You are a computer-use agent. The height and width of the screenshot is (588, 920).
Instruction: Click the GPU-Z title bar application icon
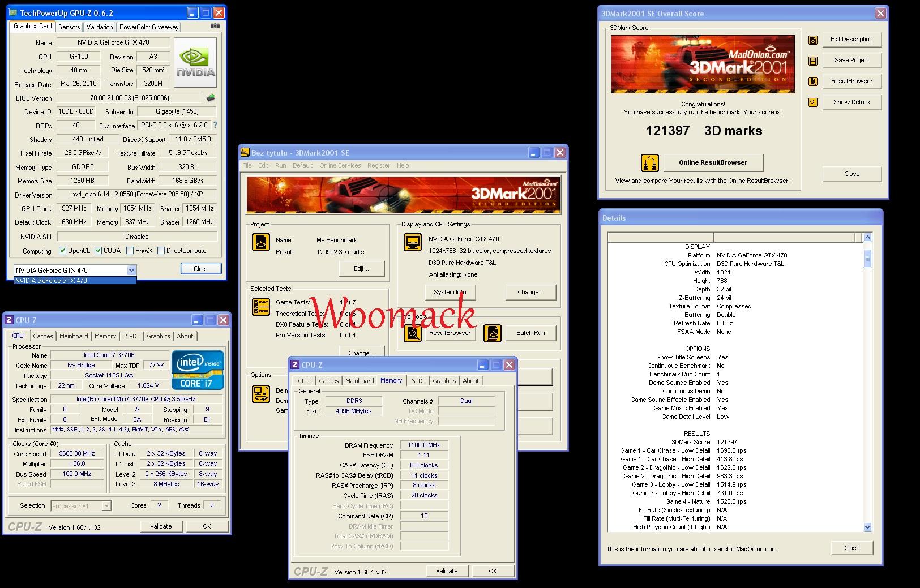14,12
